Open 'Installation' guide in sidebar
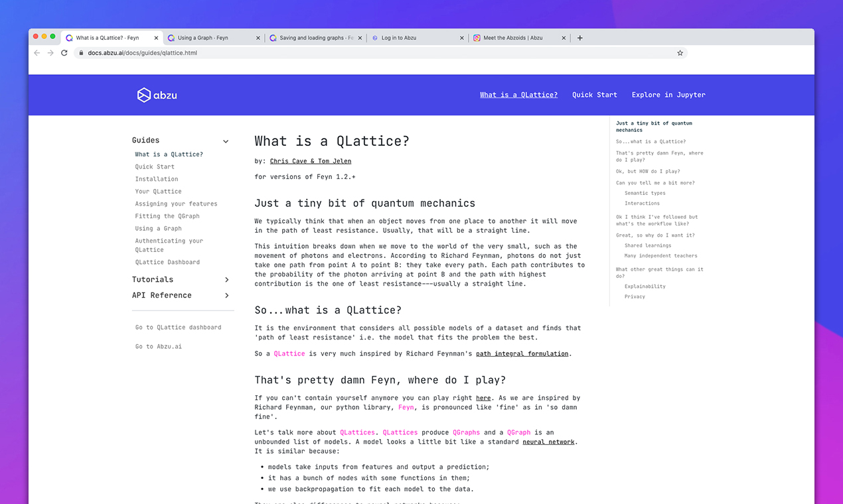The width and height of the screenshot is (843, 504). pyautogui.click(x=157, y=179)
